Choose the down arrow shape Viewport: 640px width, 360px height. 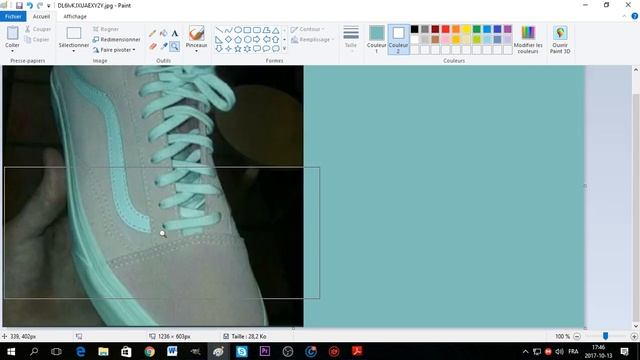(x=219, y=49)
